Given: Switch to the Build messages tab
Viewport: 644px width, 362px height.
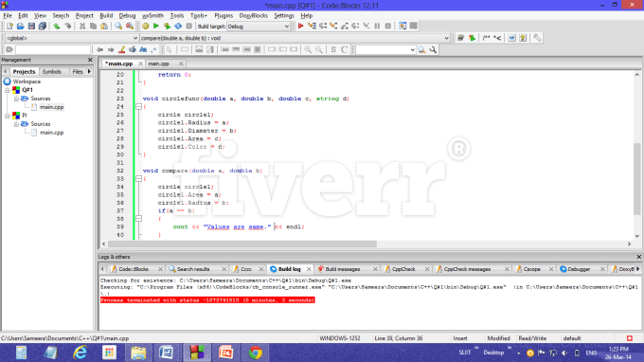Looking at the screenshot, I should pos(343,269).
